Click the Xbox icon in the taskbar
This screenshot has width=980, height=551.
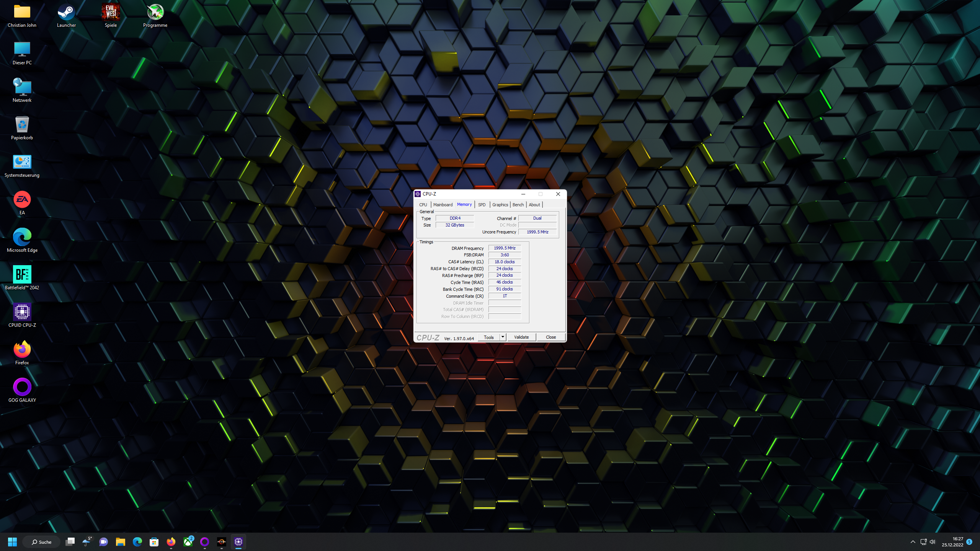[x=188, y=542]
